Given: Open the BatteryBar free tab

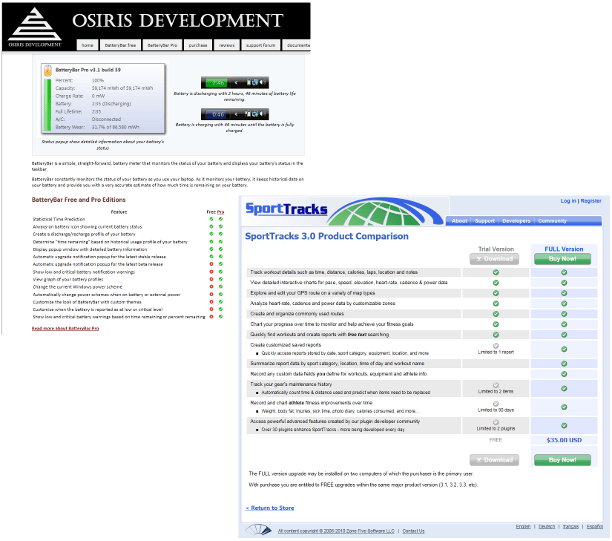Looking at the screenshot, I should 120,45.
